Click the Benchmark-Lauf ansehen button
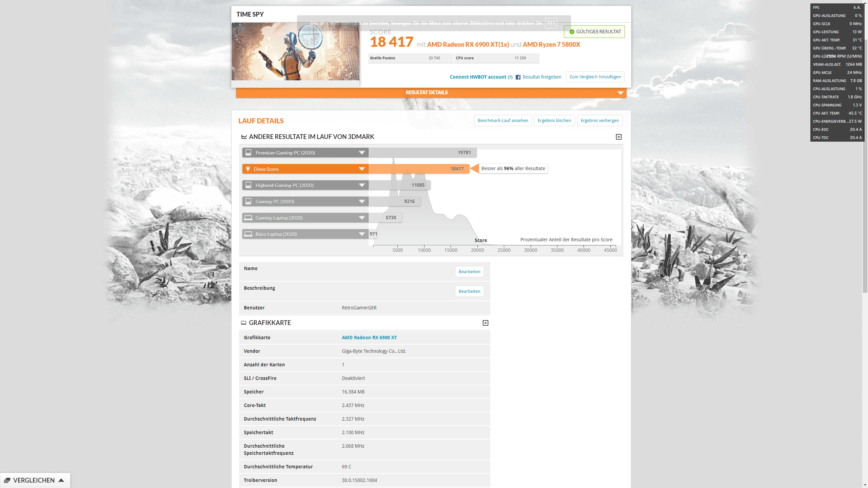The width and height of the screenshot is (868, 488). (x=503, y=121)
